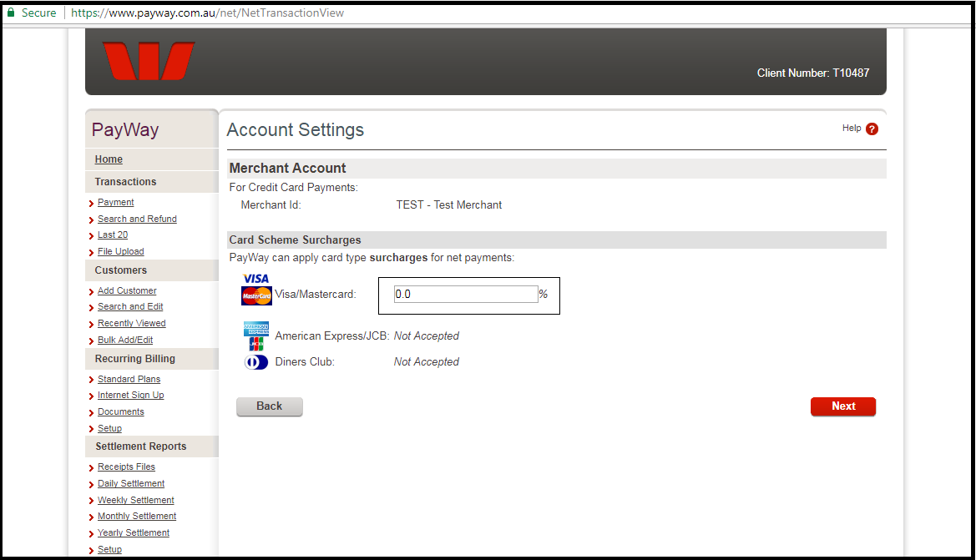
Task: Click the Mastercard logo beside Visa
Action: [x=255, y=295]
